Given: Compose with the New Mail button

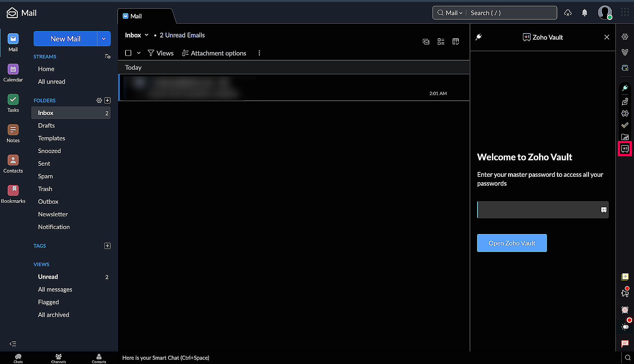Looking at the screenshot, I should pyautogui.click(x=65, y=39).
